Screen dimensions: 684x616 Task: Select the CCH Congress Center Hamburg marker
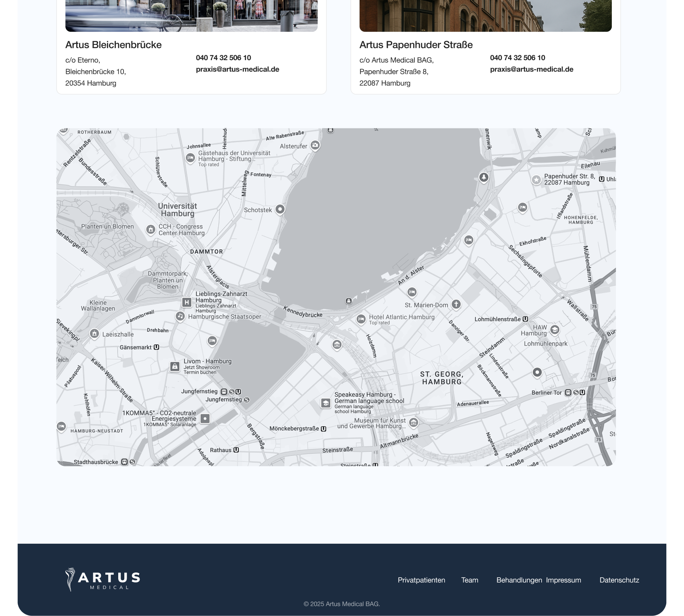(151, 230)
